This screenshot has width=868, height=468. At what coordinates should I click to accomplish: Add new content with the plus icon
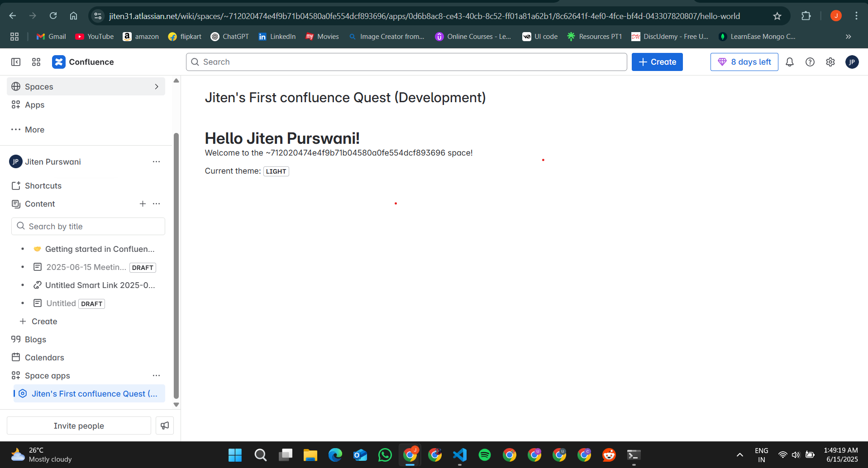pyautogui.click(x=143, y=204)
